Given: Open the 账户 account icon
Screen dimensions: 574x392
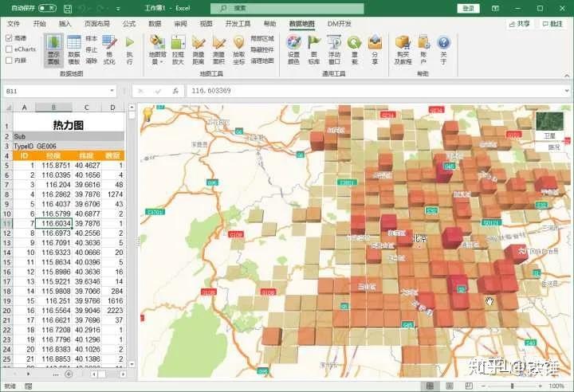Looking at the screenshot, I should click(424, 50).
